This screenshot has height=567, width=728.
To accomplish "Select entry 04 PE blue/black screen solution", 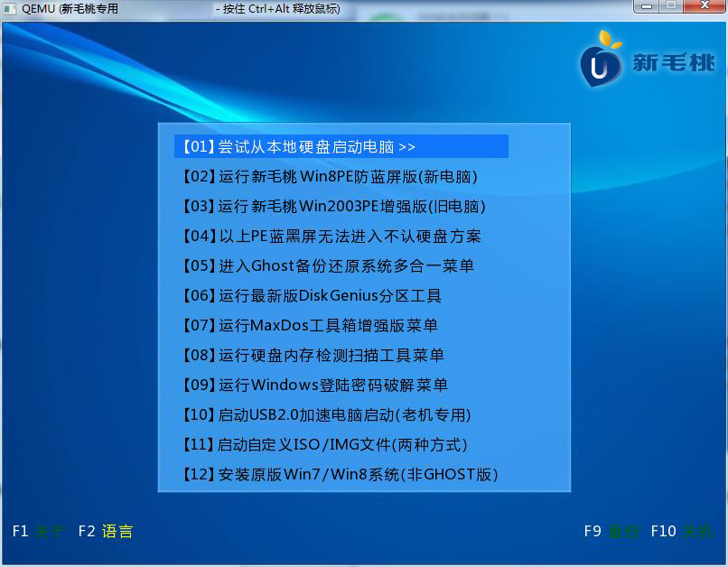I will pos(331,237).
